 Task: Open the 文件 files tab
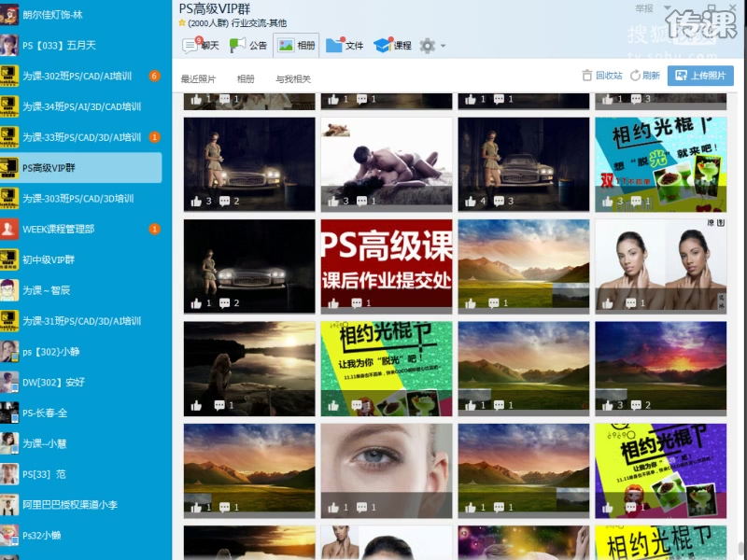coord(345,45)
